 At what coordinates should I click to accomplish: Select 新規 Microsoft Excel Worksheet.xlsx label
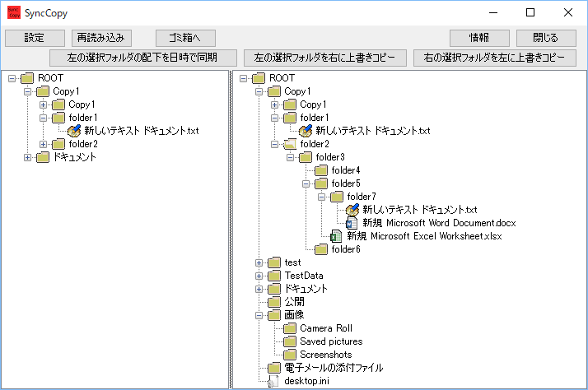pyautogui.click(x=424, y=236)
